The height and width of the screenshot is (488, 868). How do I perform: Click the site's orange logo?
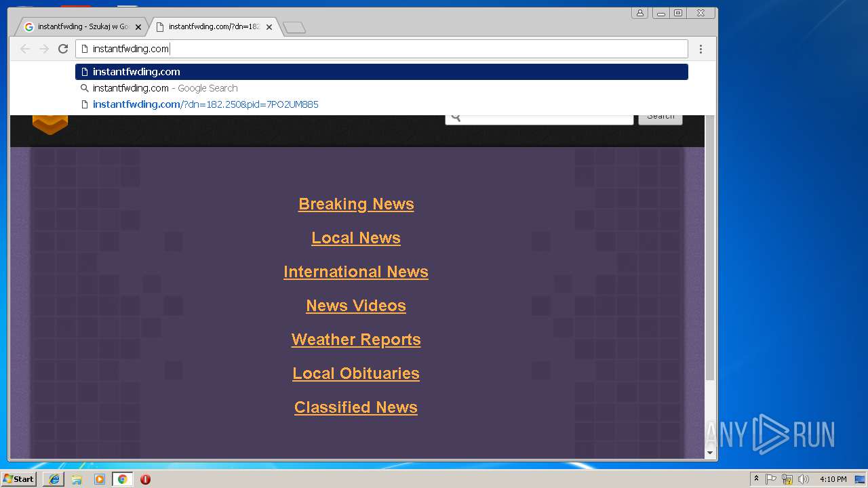50,125
